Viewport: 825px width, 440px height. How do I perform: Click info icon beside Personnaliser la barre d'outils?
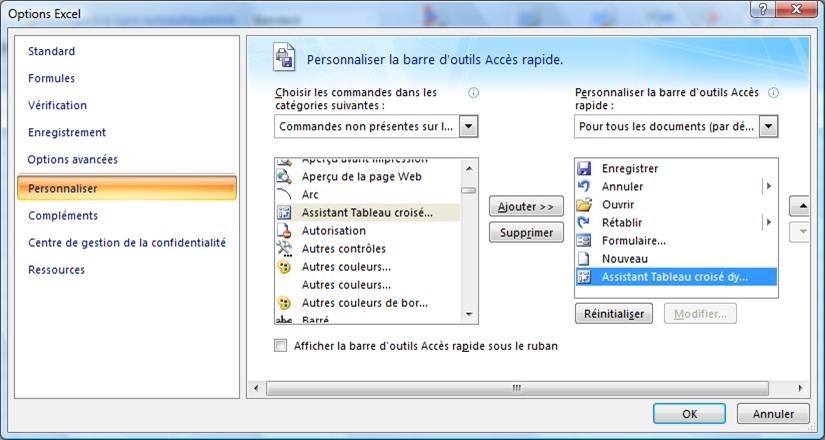click(x=773, y=93)
